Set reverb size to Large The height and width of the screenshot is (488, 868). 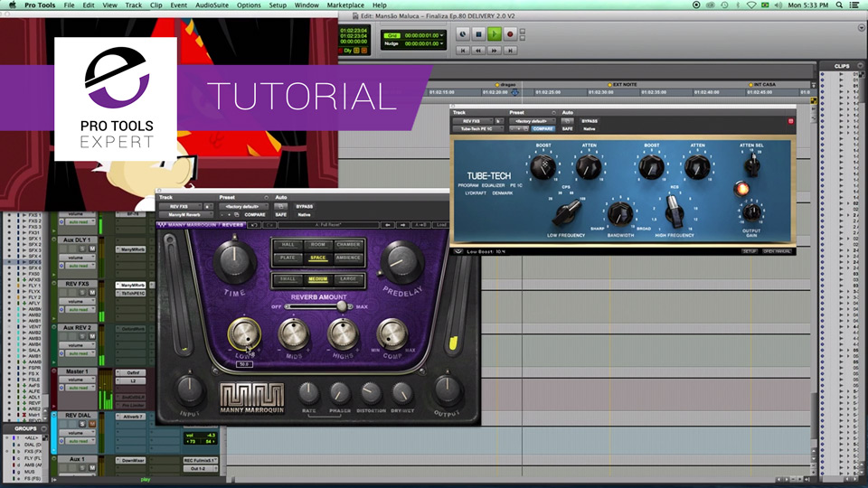point(348,279)
